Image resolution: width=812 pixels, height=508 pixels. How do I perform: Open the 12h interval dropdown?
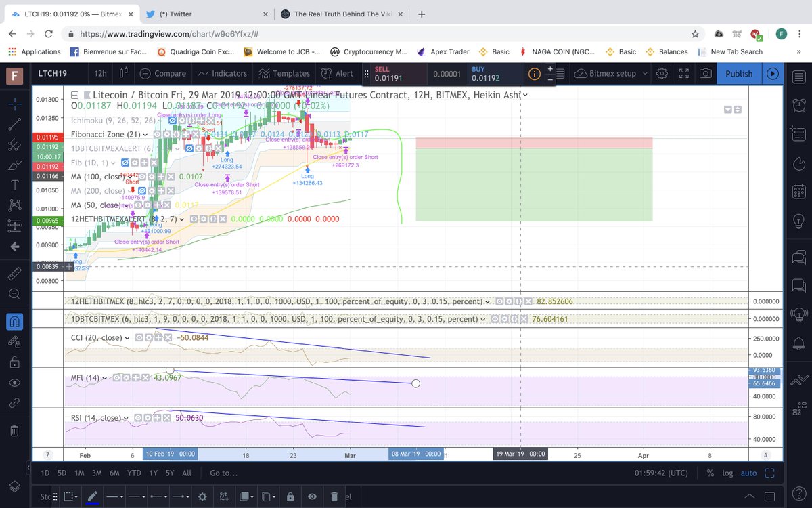pyautogui.click(x=100, y=73)
